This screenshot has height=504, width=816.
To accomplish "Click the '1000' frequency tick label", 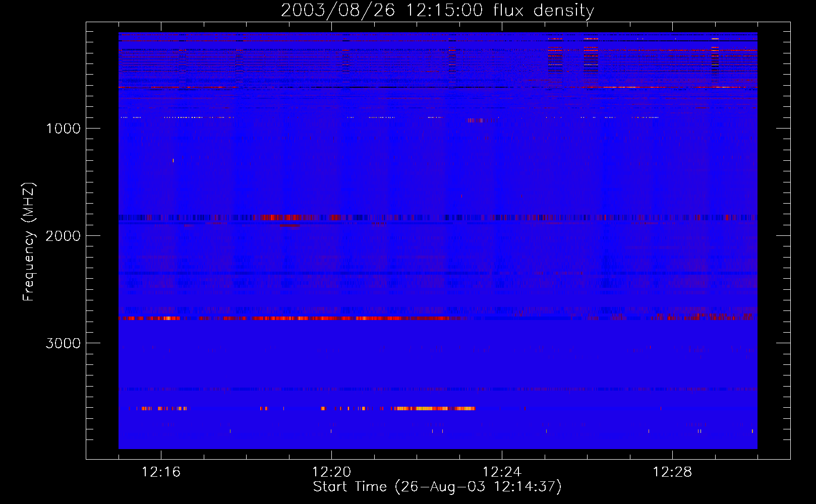I will coord(63,129).
